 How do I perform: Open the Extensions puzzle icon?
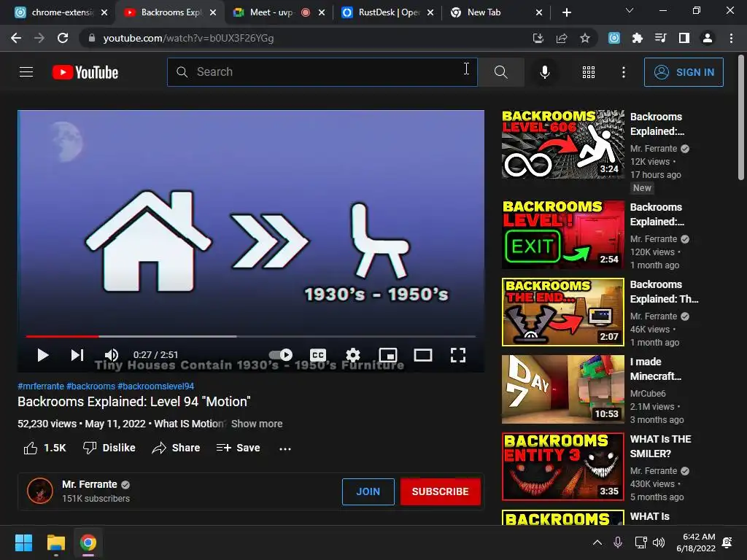(638, 38)
